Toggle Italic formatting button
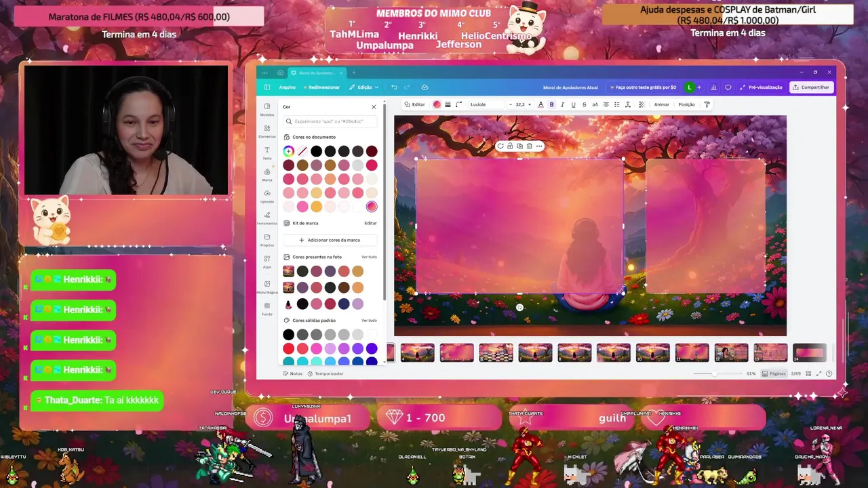Screen dimensions: 868x488 562,104
